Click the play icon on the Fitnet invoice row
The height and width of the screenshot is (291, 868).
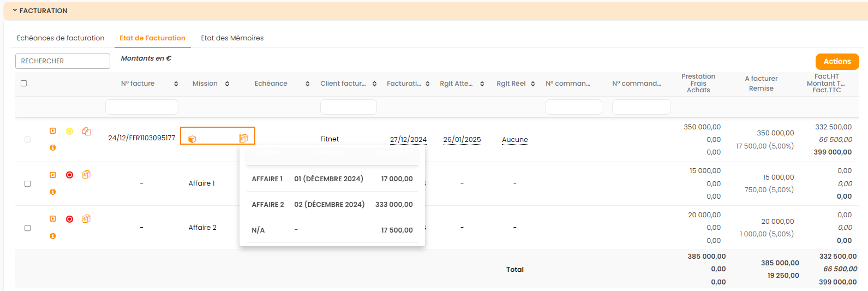(53, 131)
